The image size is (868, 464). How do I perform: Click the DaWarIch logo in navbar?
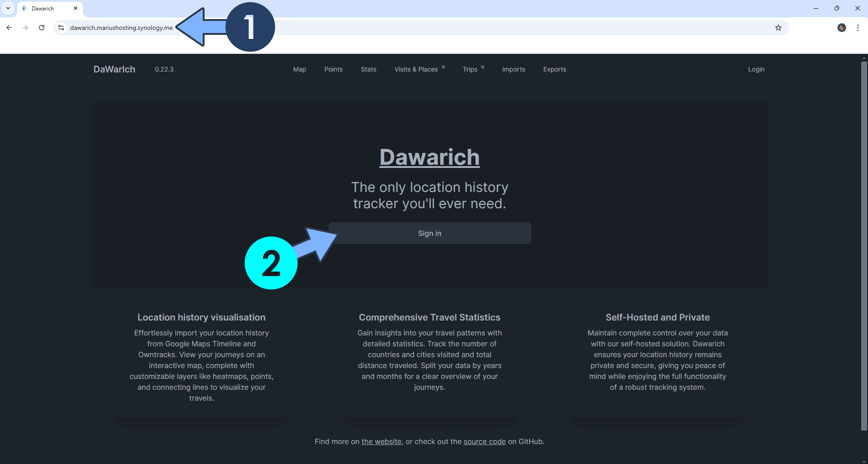click(x=114, y=69)
